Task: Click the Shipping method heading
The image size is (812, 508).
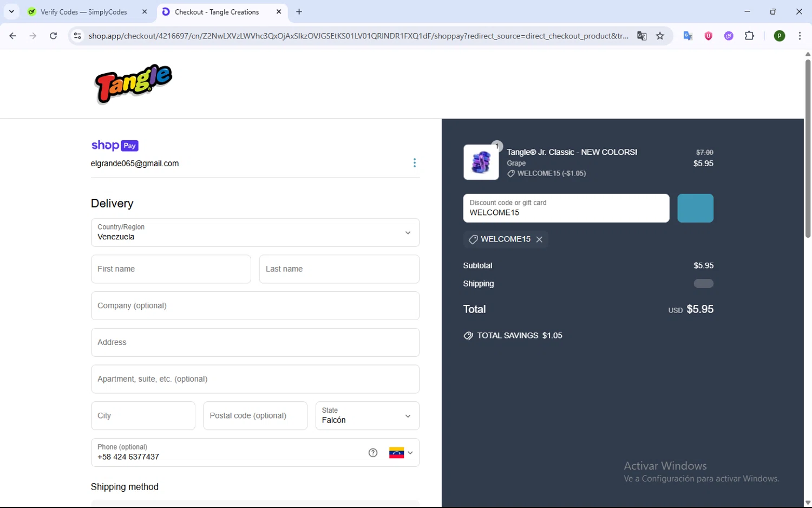Action: pyautogui.click(x=125, y=487)
